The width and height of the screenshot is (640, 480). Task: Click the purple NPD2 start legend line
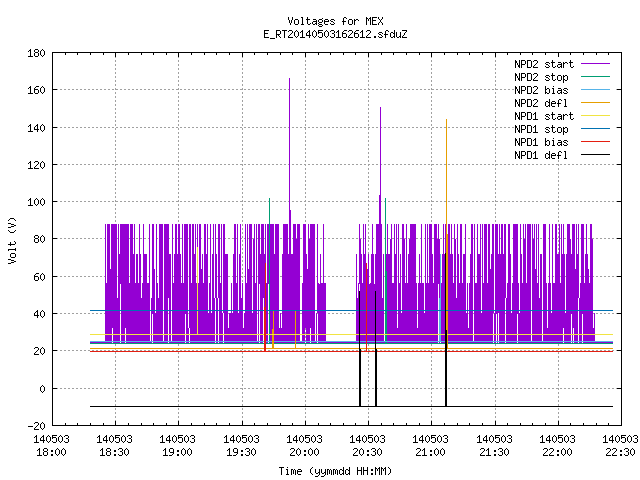point(595,64)
